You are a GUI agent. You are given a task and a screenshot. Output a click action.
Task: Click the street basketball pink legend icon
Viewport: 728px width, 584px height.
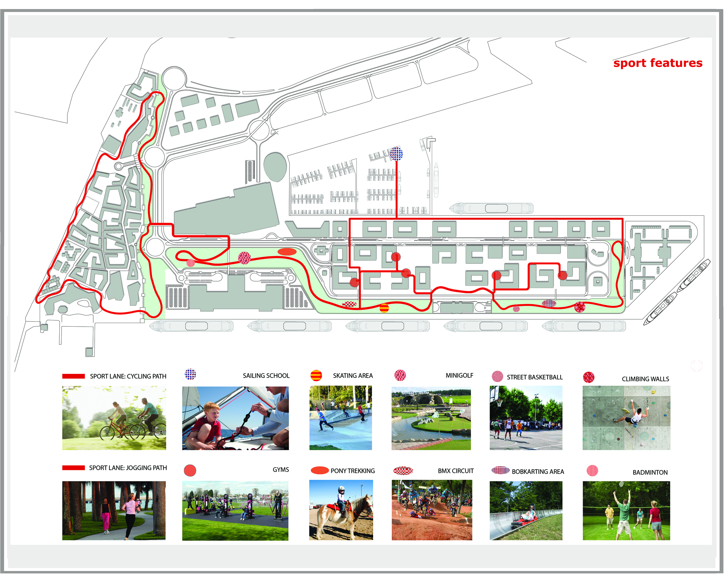[497, 376]
